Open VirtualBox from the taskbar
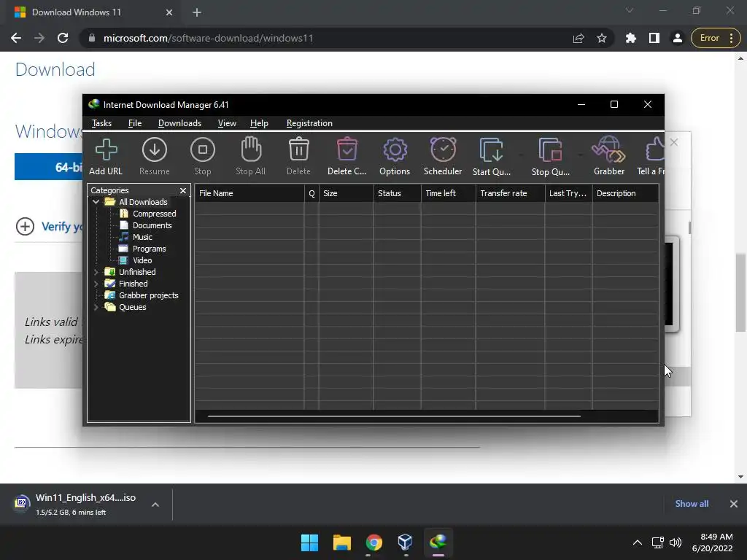This screenshot has height=560, width=747. (x=406, y=542)
